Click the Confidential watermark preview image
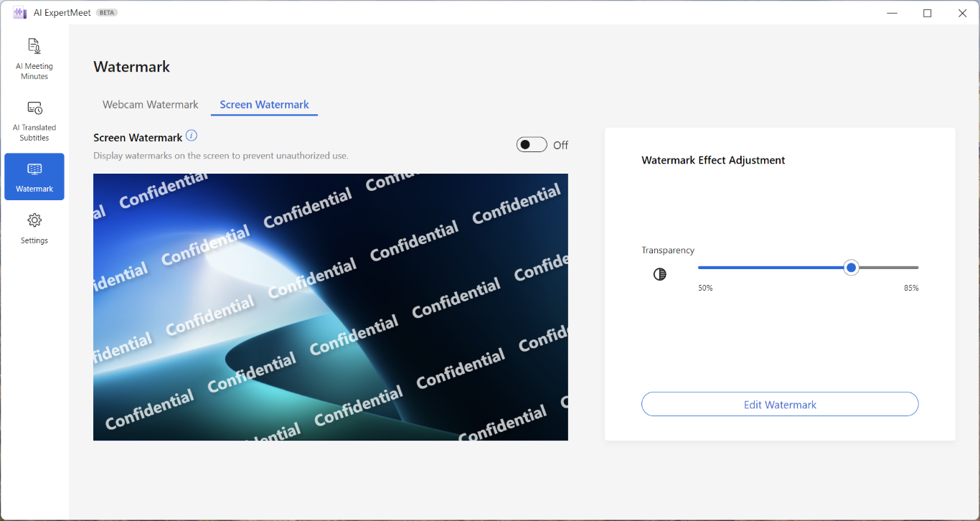 [331, 307]
